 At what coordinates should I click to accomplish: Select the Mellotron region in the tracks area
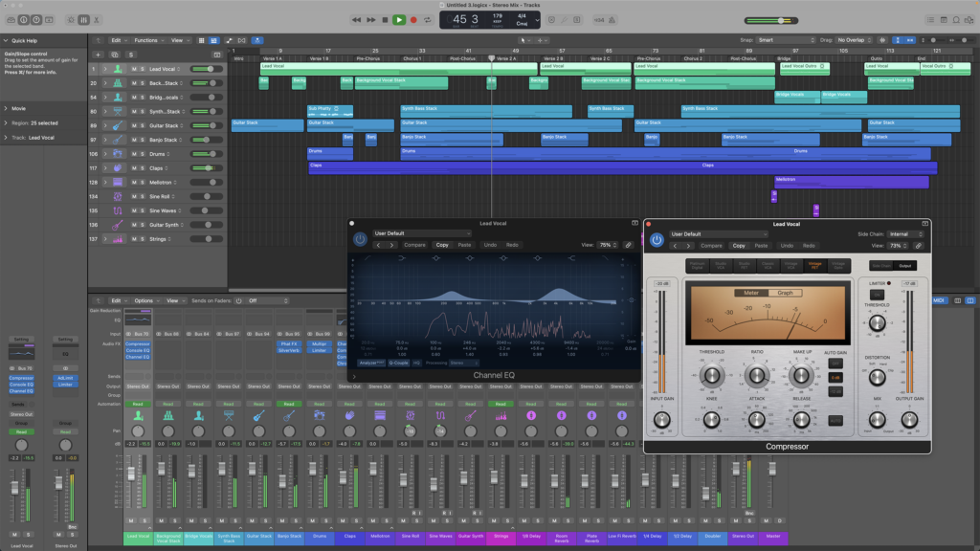click(851, 183)
